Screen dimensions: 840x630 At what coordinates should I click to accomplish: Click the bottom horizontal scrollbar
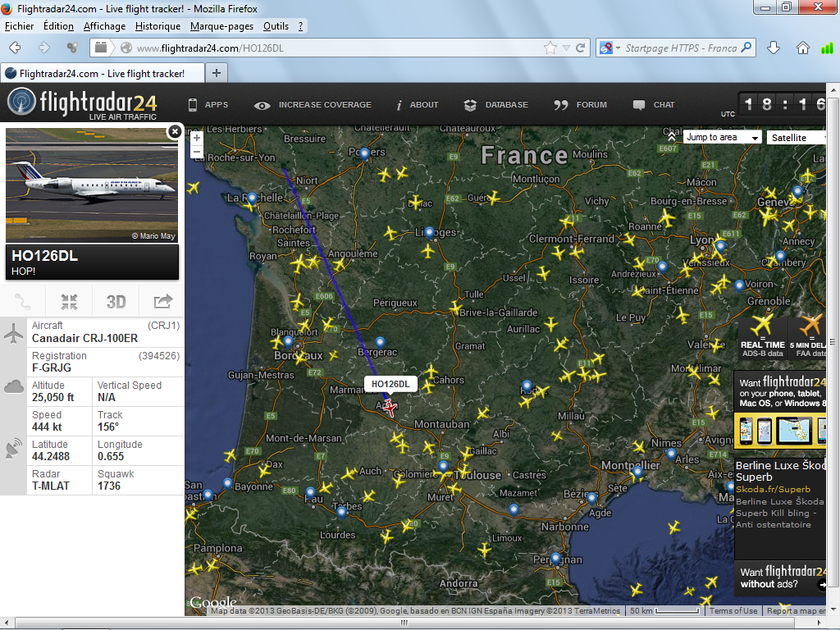click(x=404, y=623)
